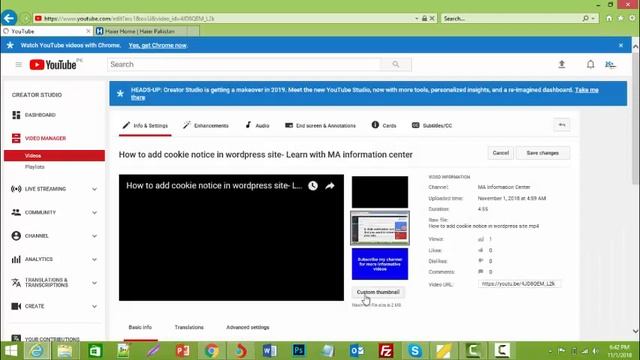Choose the middle screenshot thumbnail
Screen dimensions: 640x360
[x=380, y=228]
